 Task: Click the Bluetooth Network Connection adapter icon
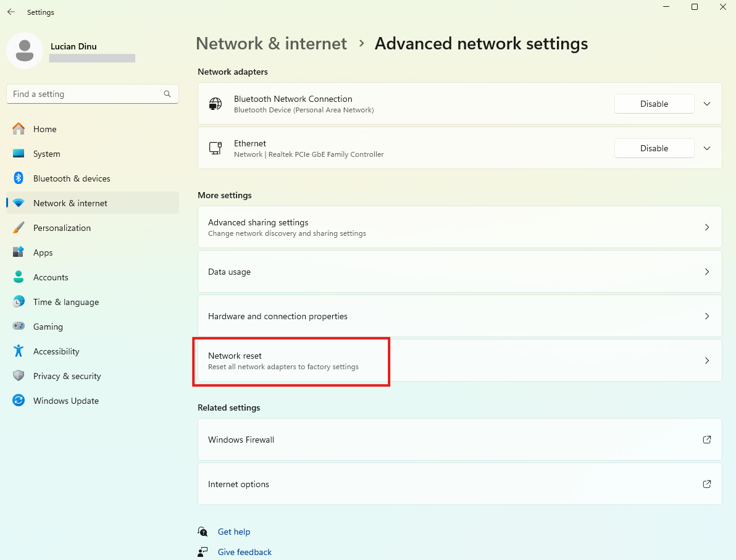(x=215, y=104)
